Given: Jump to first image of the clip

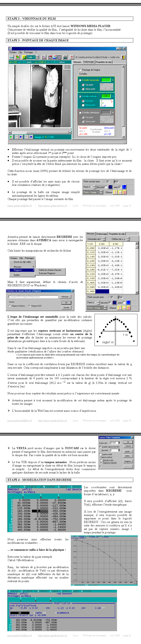Looking at the screenshot, I should pos(16,137).
